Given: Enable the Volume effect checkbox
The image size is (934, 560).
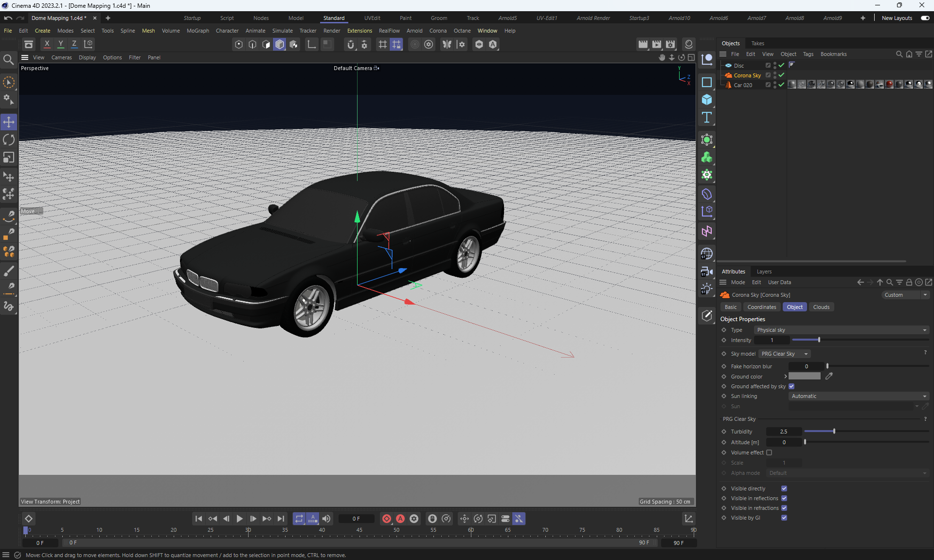Looking at the screenshot, I should [769, 452].
